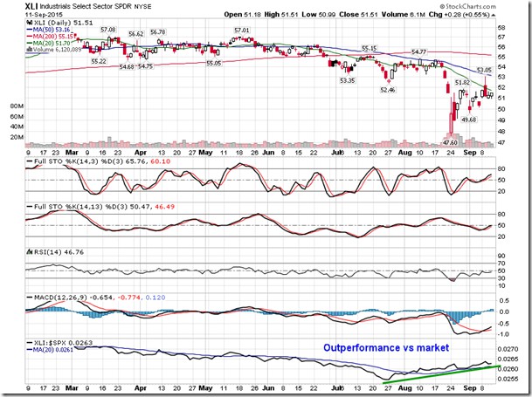Click the 53.05 price high label

[x=484, y=70]
